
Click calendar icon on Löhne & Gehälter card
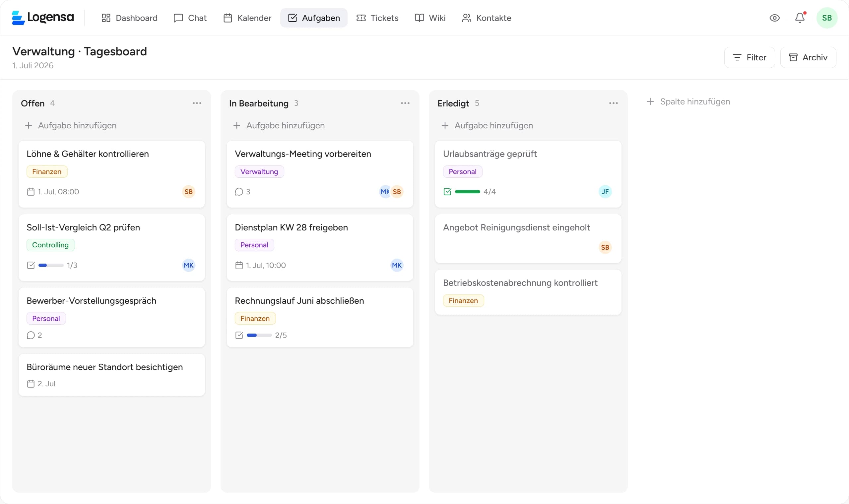point(31,192)
